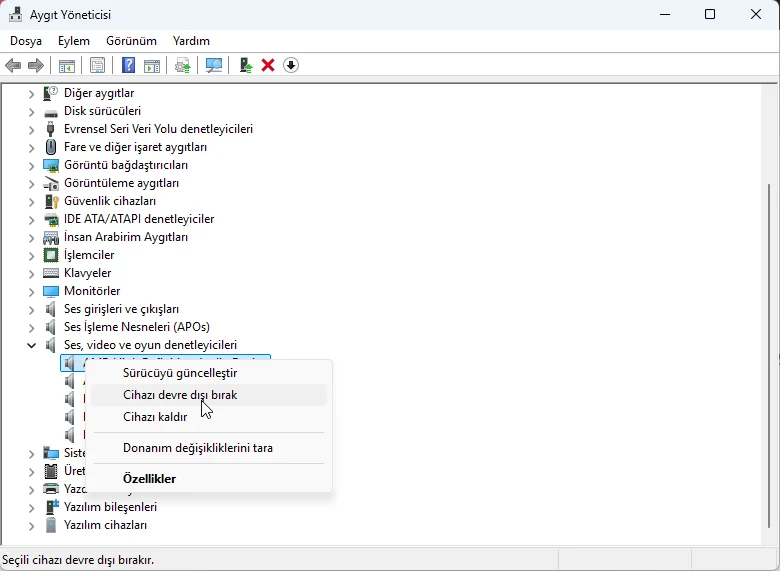Viewport: 780px width, 571px height.
Task: Click the forward arrow toolbar icon
Action: point(36,65)
